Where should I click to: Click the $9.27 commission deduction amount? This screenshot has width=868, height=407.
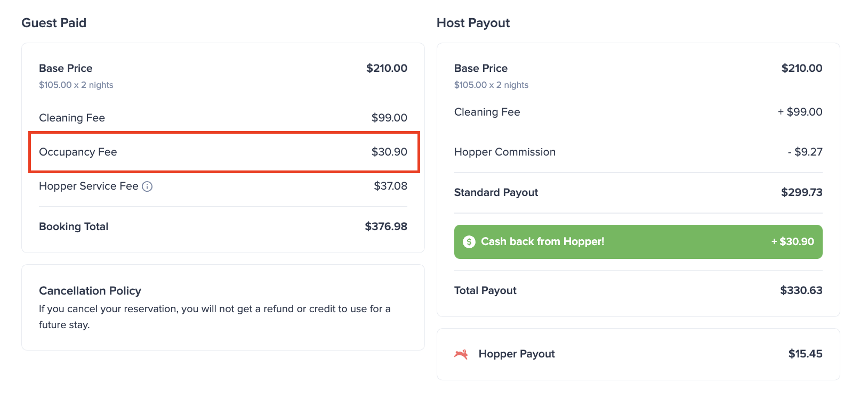pos(805,152)
